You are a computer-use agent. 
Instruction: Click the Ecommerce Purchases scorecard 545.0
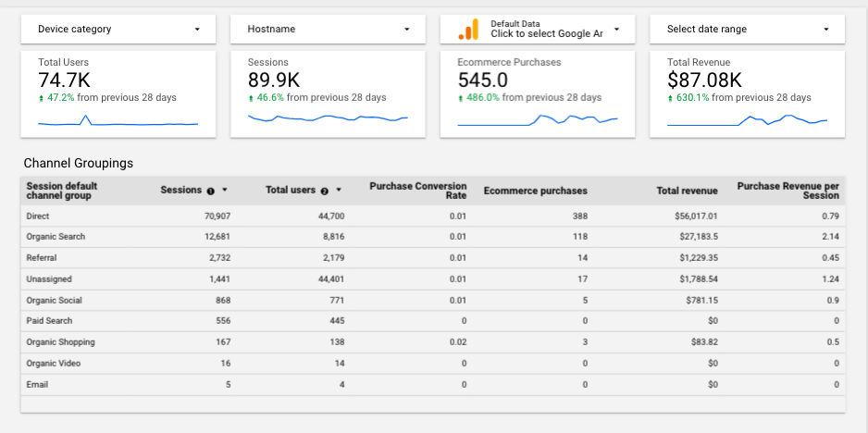pos(482,80)
